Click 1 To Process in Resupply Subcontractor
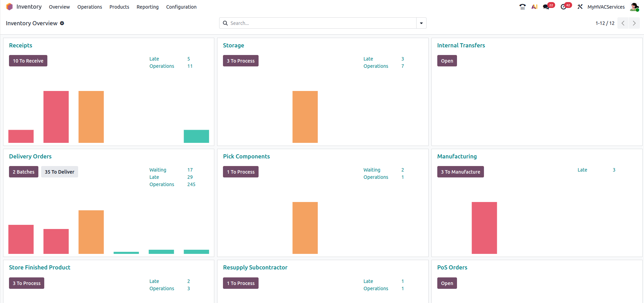The image size is (644, 303). (x=241, y=283)
